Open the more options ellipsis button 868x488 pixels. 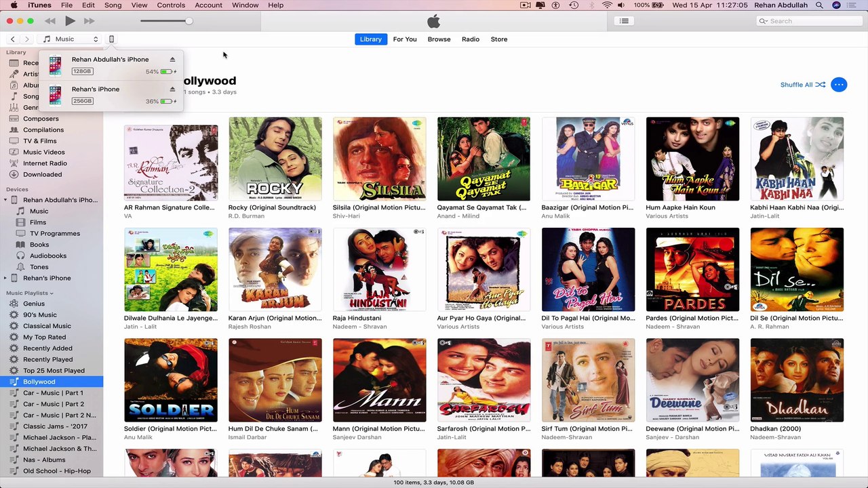(839, 85)
